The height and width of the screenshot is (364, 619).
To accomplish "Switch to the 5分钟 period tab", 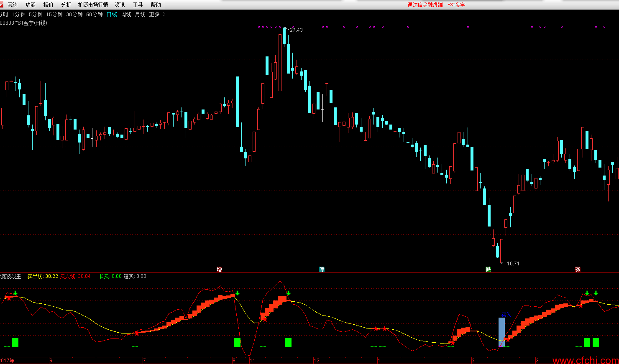I will 36,14.
